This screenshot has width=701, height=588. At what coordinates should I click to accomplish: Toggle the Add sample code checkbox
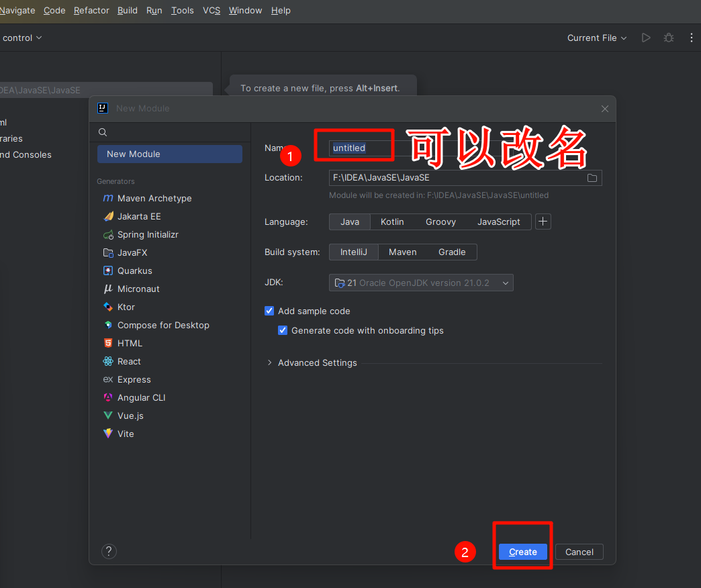[269, 311]
